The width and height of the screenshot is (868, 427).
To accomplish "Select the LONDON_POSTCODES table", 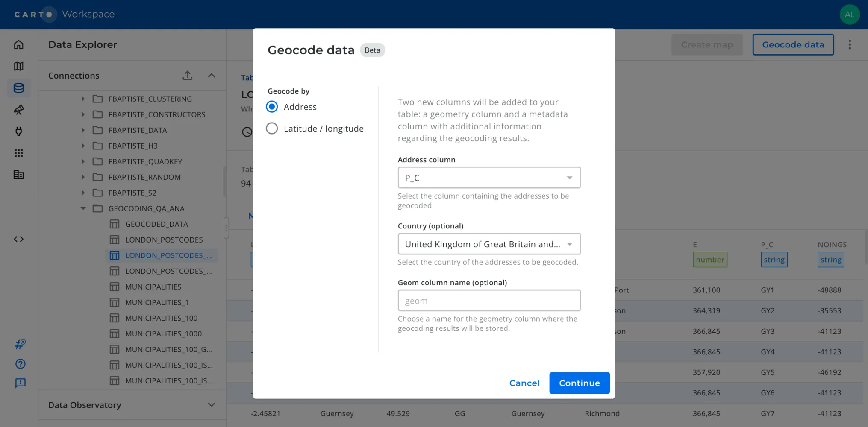I will [164, 240].
